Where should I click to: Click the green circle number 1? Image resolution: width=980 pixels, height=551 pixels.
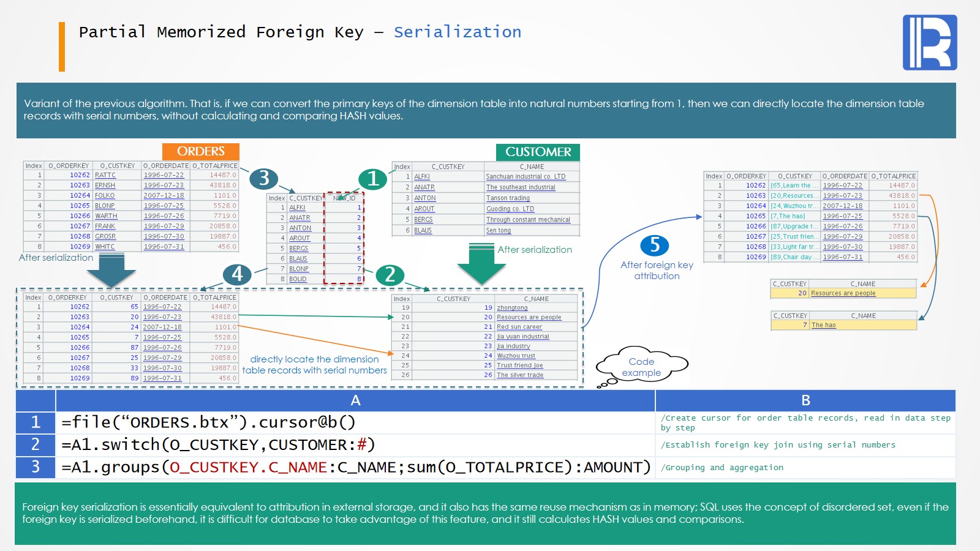point(373,179)
